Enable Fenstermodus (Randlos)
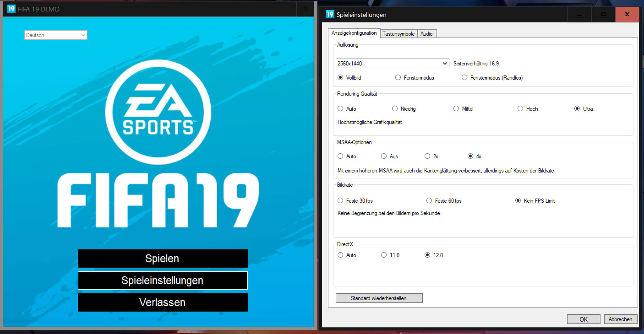This screenshot has height=334, width=644. 464,77
